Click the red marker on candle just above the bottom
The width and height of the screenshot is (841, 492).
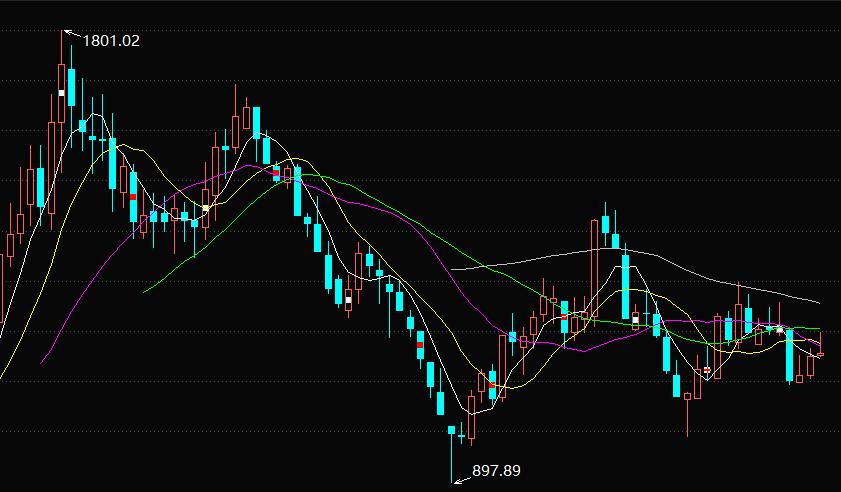(x=420, y=344)
